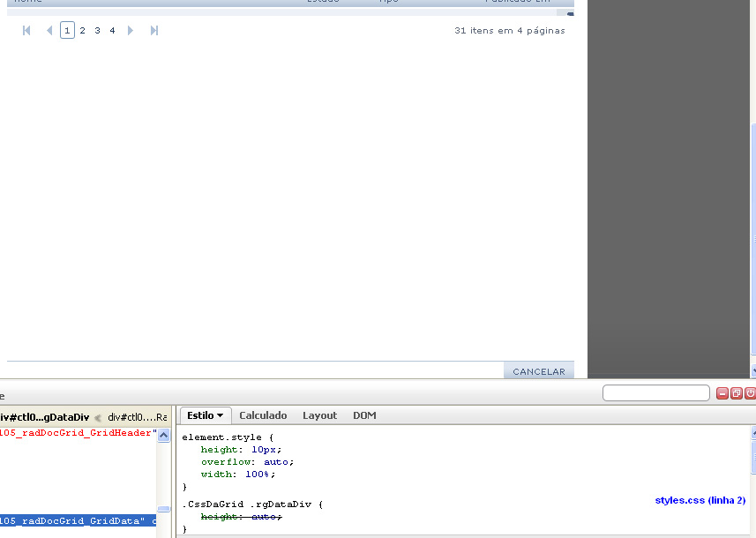This screenshot has width=756, height=538.
Task: Click the HTML panel scrollbar thumb
Action: click(164, 509)
